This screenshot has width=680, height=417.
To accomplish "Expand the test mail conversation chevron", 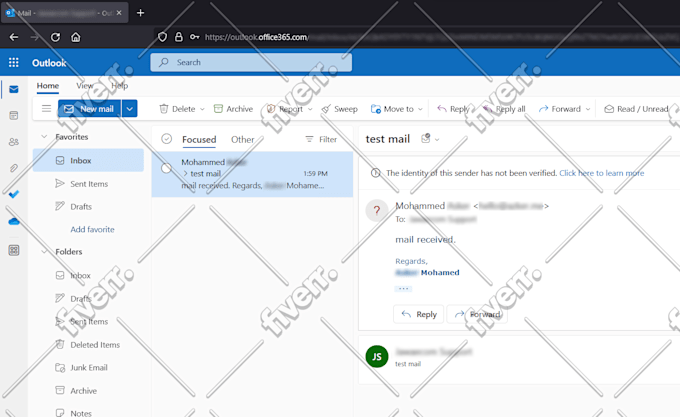I will [186, 173].
